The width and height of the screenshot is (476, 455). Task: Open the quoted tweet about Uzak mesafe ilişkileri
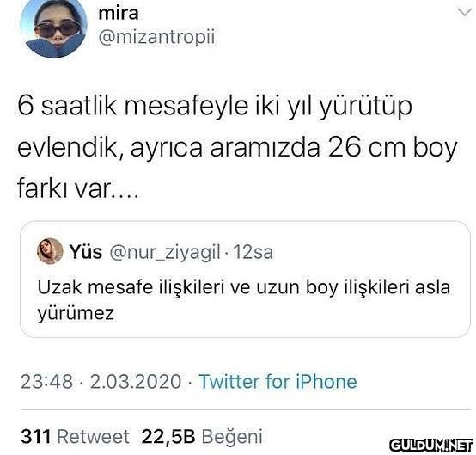tap(245, 280)
